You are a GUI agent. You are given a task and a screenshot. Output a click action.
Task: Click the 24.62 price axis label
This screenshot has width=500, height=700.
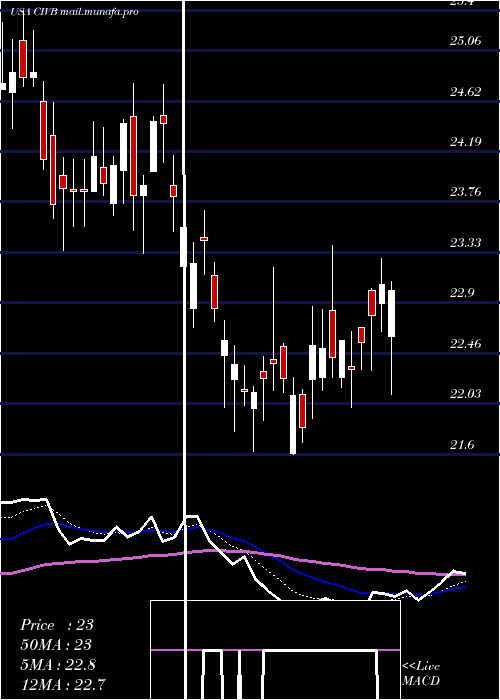click(x=466, y=92)
